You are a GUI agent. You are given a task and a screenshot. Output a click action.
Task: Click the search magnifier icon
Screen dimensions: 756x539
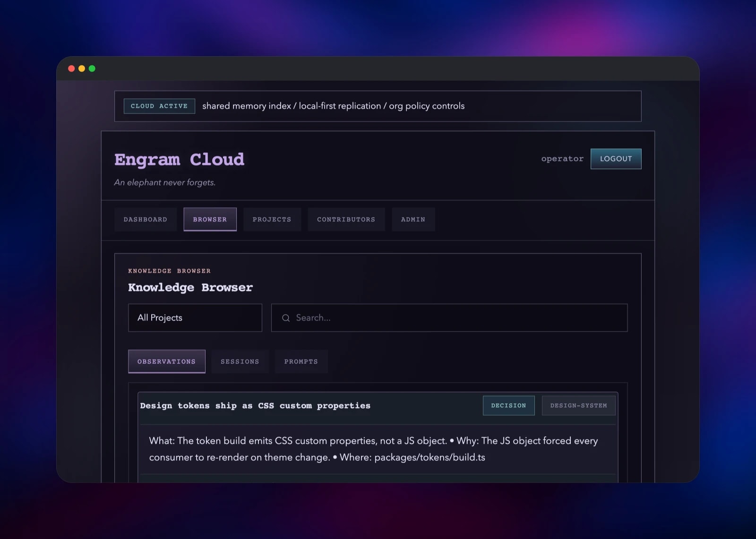(286, 318)
